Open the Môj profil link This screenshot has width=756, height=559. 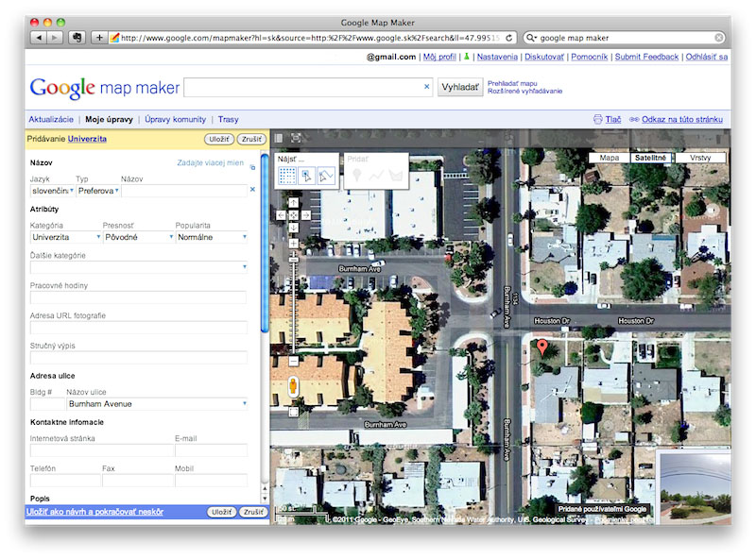tap(439, 57)
